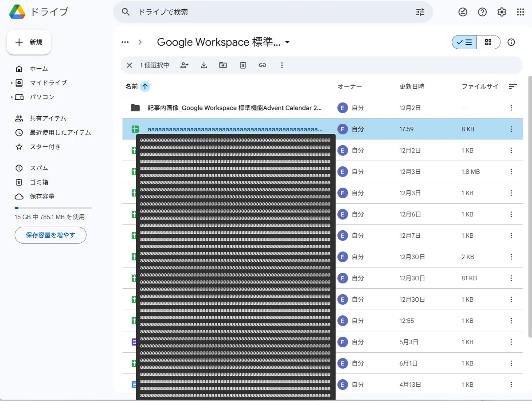Viewport: 532px width, 401px height.
Task: Click オーナー column header
Action: [x=350, y=86]
